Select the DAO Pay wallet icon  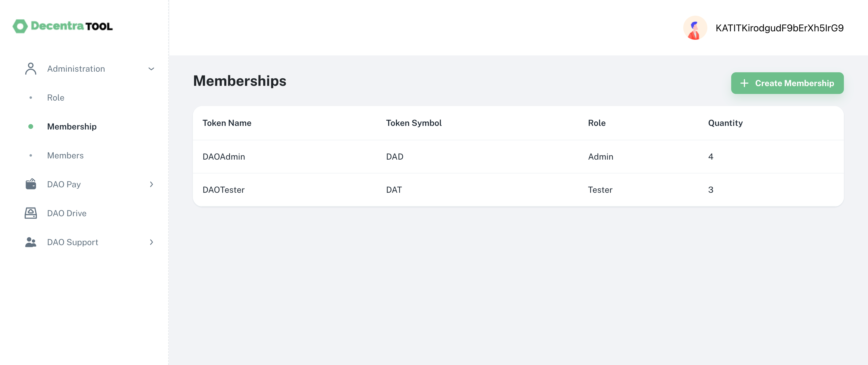point(31,184)
